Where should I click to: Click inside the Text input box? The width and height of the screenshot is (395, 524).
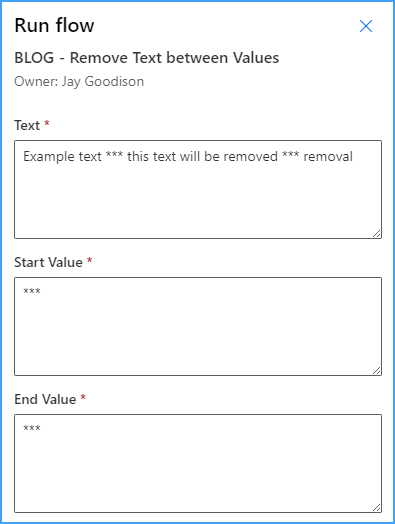(198, 189)
